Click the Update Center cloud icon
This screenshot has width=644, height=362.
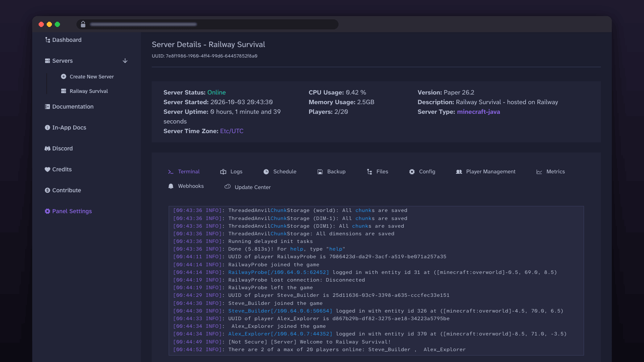227,187
